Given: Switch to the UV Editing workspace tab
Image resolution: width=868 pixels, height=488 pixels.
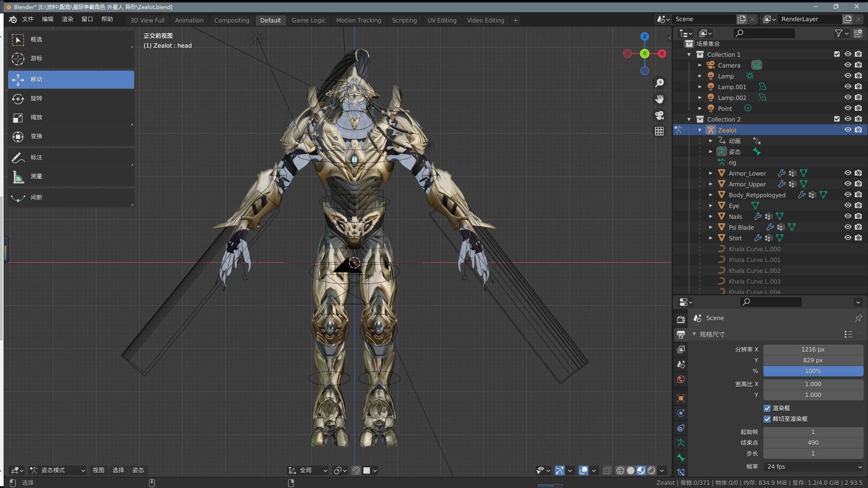Looking at the screenshot, I should [x=442, y=20].
